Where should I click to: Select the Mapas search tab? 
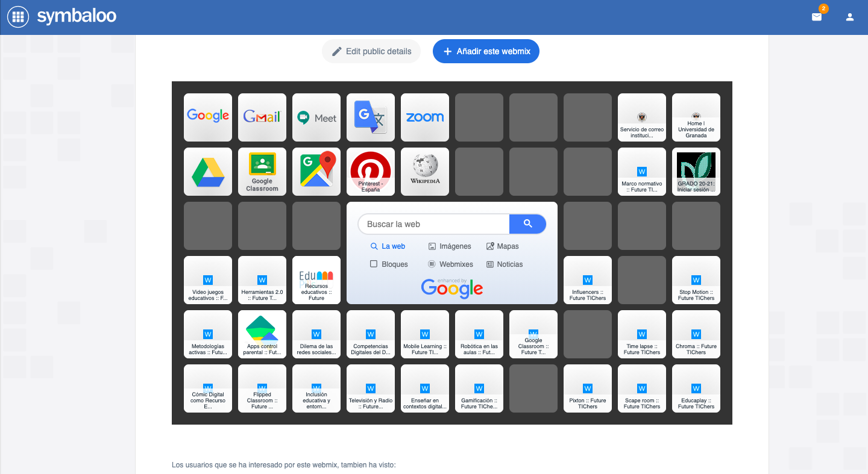coord(502,246)
